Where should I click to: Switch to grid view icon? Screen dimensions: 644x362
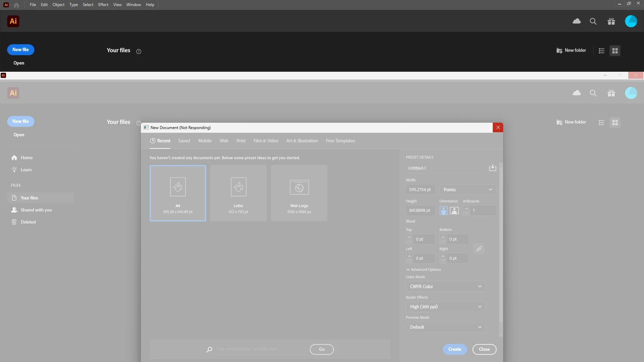click(x=615, y=51)
